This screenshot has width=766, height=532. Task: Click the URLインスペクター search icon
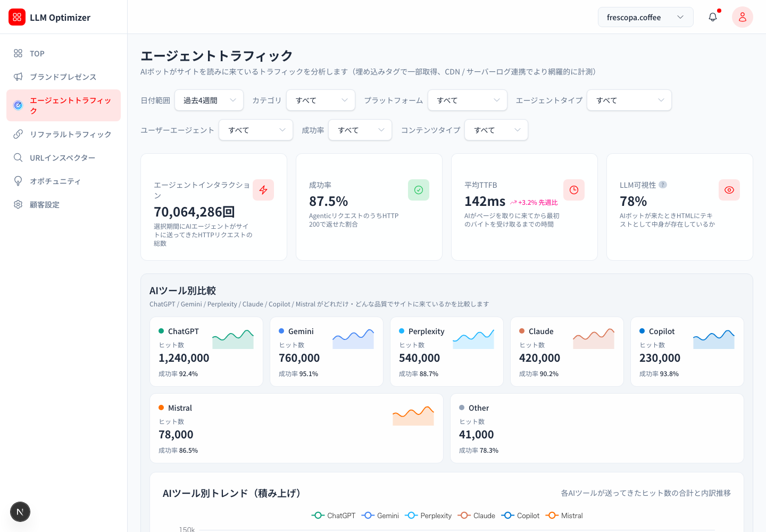tap(18, 157)
